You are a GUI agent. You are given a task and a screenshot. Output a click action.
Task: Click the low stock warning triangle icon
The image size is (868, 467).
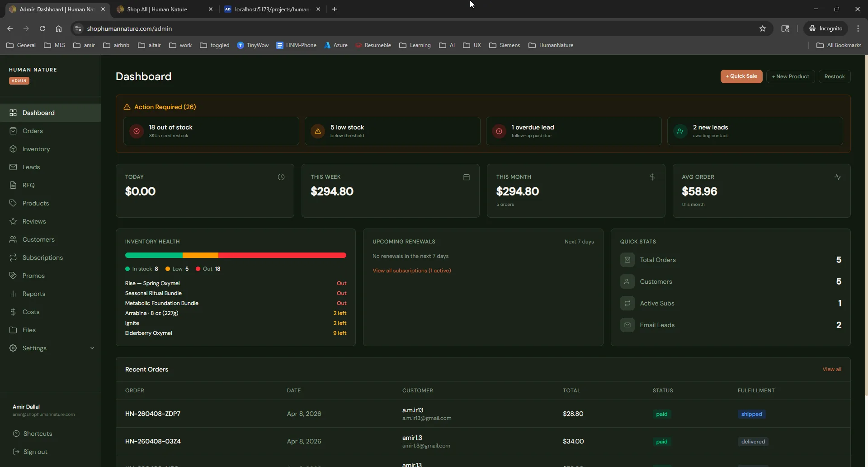[x=318, y=131]
